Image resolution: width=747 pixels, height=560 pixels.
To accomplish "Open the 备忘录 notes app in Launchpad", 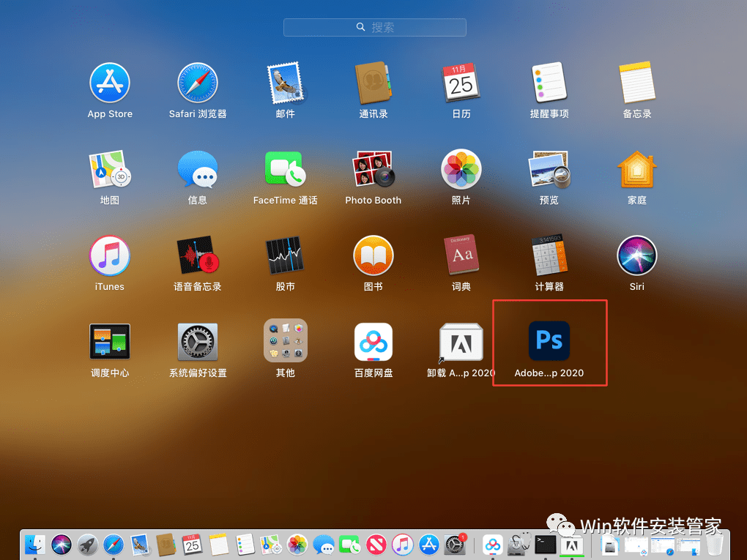I will click(637, 83).
